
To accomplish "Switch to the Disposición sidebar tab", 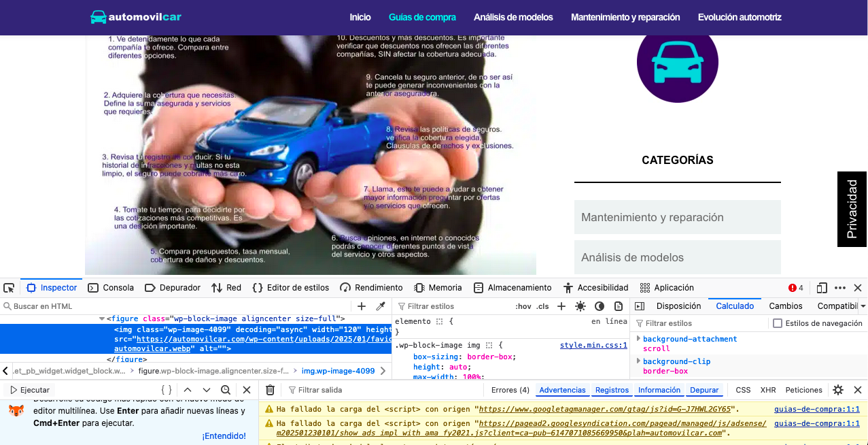I will pos(678,306).
